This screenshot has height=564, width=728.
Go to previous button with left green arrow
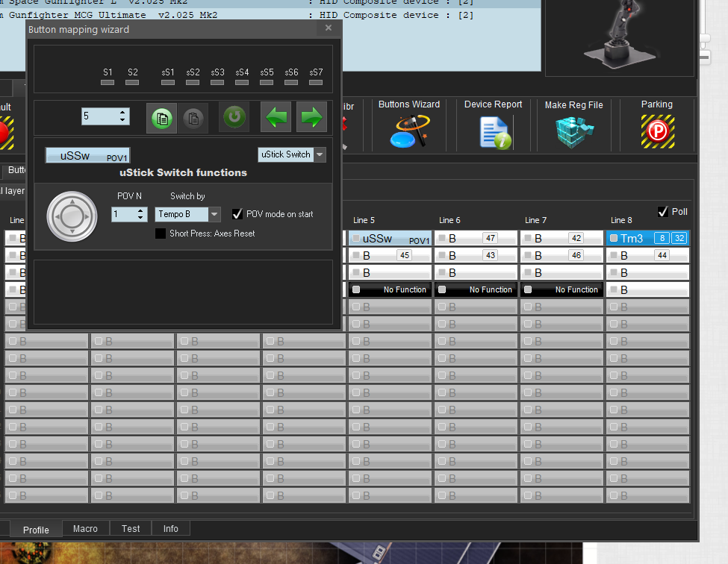coord(276,117)
